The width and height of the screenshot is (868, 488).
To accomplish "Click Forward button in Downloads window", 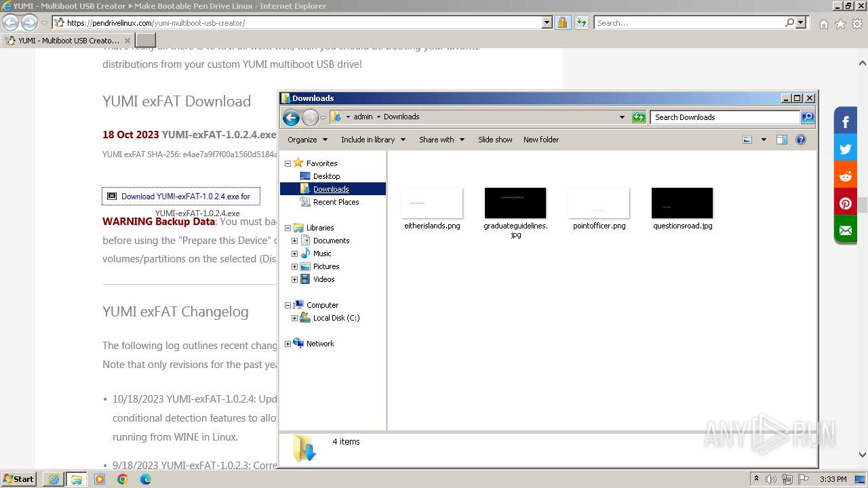I will tap(310, 117).
